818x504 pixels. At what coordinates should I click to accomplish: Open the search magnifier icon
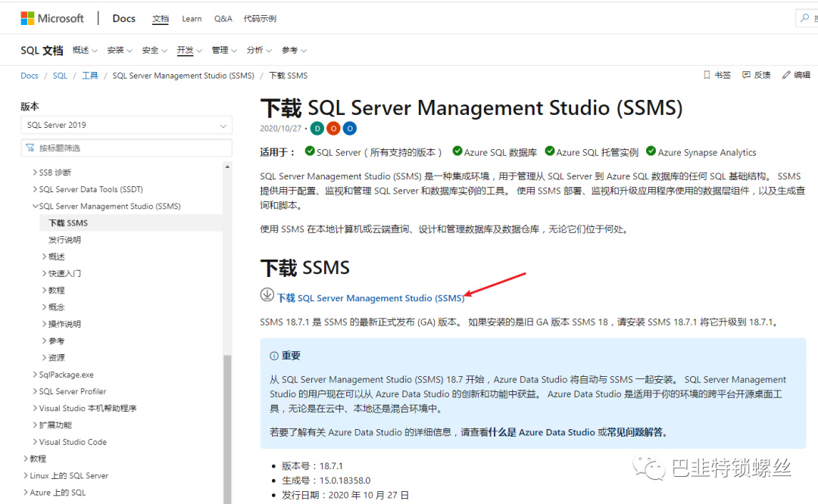[x=805, y=18]
